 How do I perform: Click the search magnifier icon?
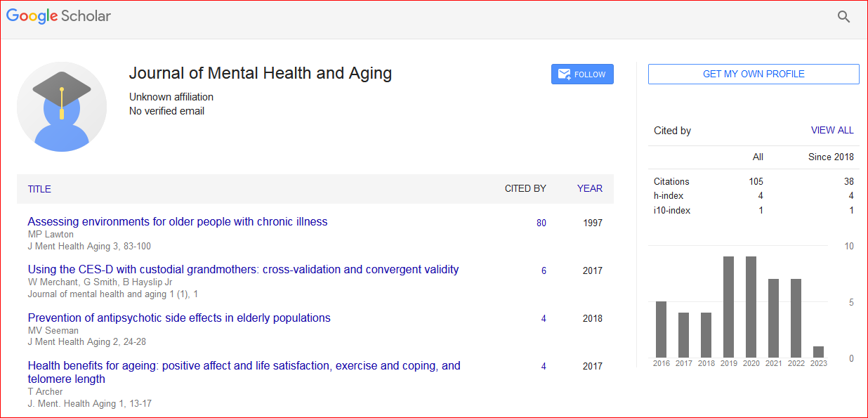843,17
